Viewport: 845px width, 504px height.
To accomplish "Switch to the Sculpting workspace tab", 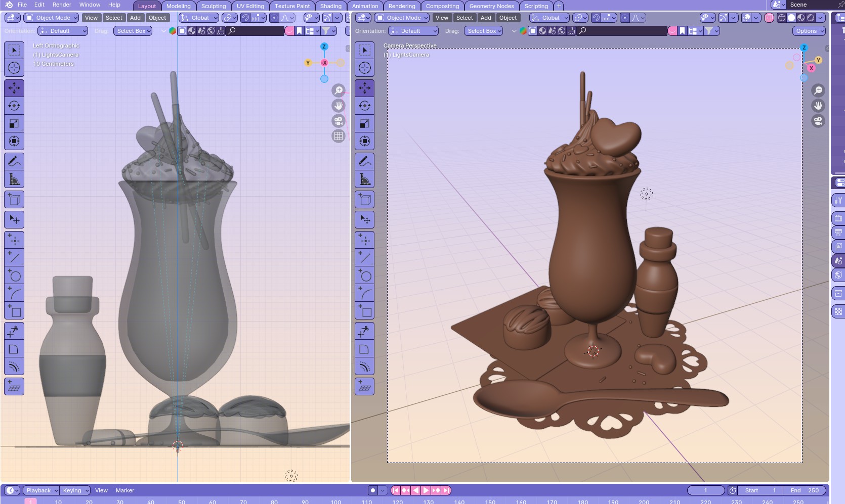I will pyautogui.click(x=213, y=6).
